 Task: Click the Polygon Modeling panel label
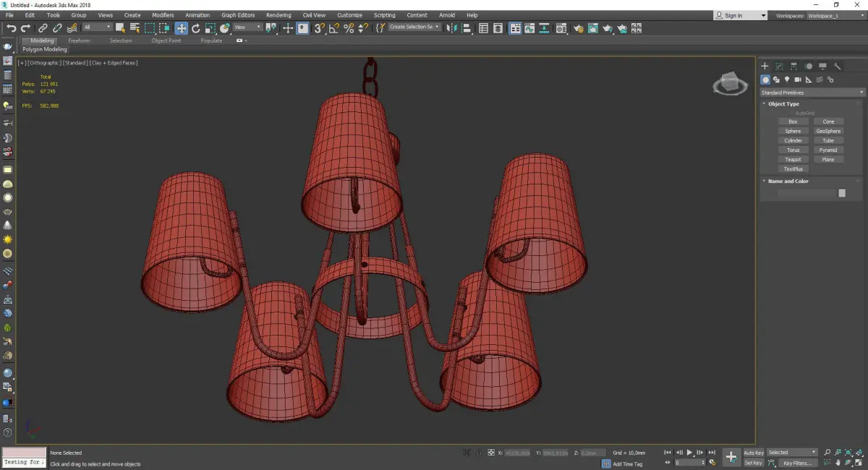pyautogui.click(x=45, y=50)
